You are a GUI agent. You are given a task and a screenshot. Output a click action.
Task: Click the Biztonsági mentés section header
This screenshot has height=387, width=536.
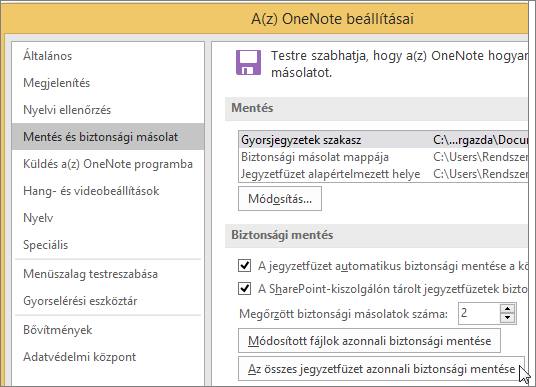(x=376, y=235)
